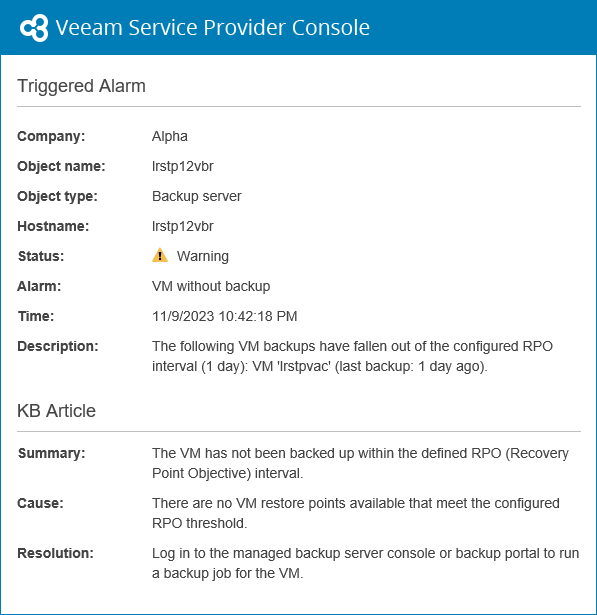Click the Warning status text
Viewport: 597px width, 615px height.
tap(203, 256)
